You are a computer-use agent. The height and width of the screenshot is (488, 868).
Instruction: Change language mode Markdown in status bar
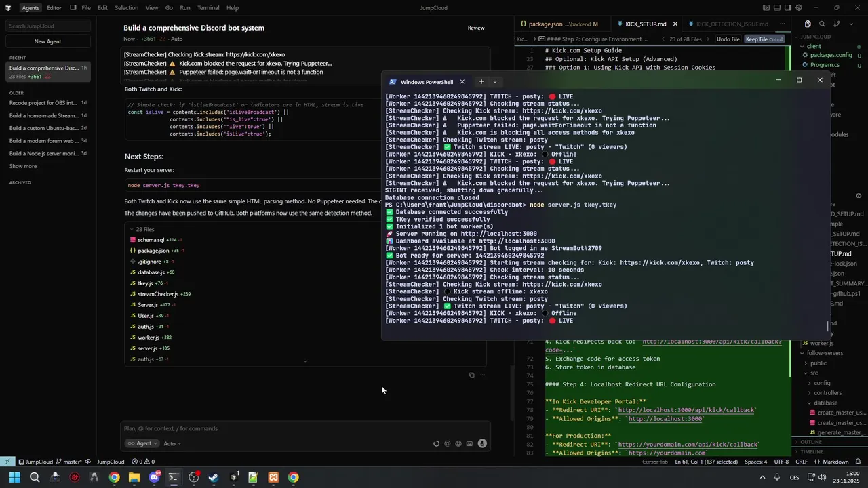(x=836, y=462)
